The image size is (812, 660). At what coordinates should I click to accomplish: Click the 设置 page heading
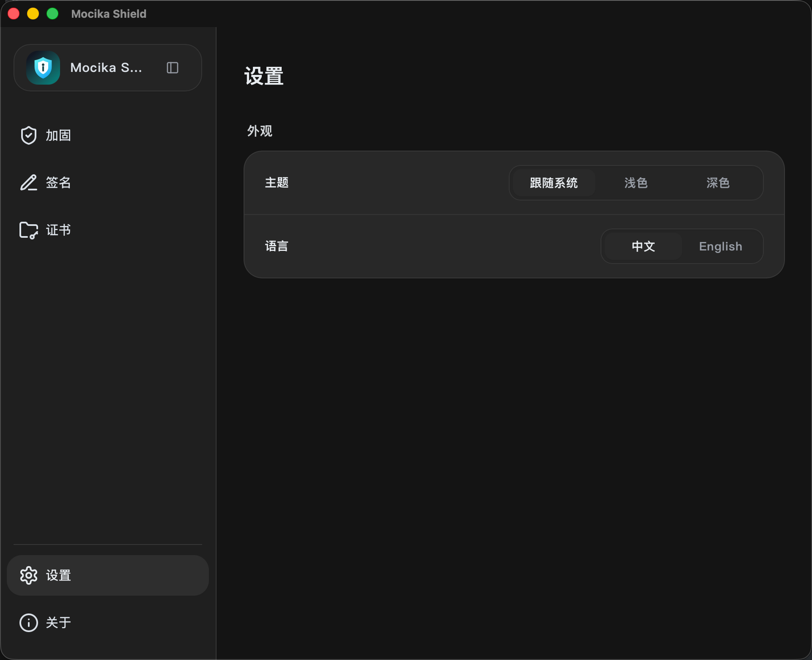(264, 76)
